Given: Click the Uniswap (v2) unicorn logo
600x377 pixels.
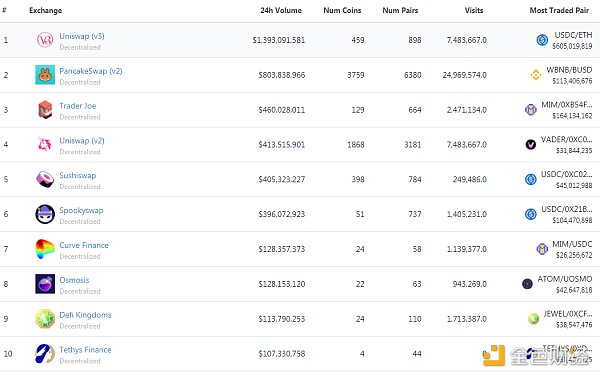Looking at the screenshot, I should tap(45, 144).
